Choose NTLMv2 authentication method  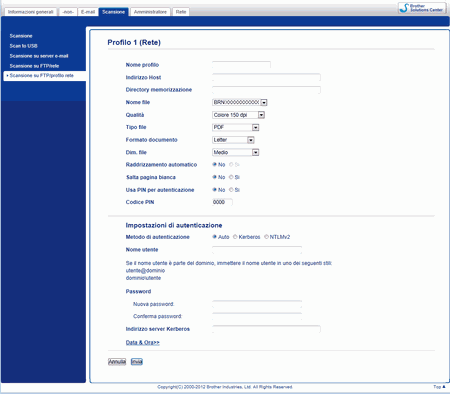(x=277, y=237)
